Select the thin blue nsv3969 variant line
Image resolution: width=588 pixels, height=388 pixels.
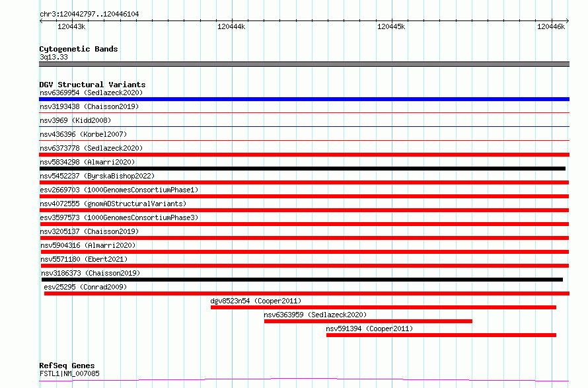click(x=304, y=126)
